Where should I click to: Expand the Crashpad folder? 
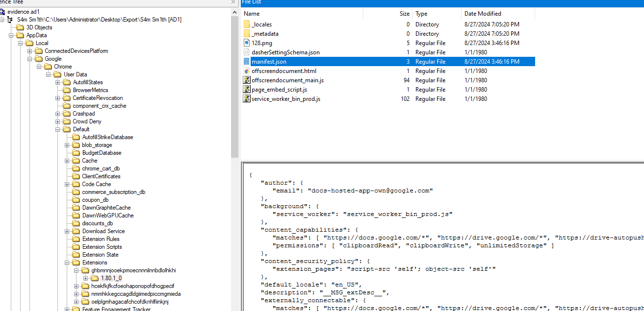point(57,114)
